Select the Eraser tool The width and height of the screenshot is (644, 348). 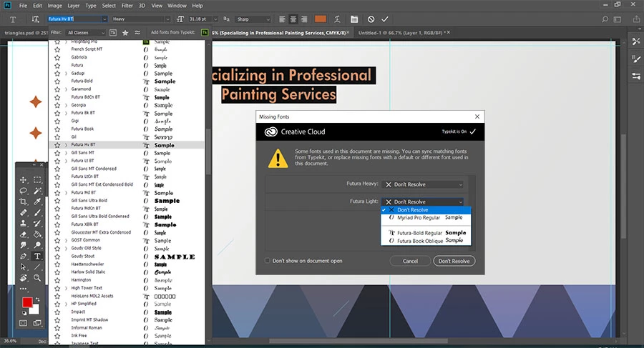pos(24,234)
